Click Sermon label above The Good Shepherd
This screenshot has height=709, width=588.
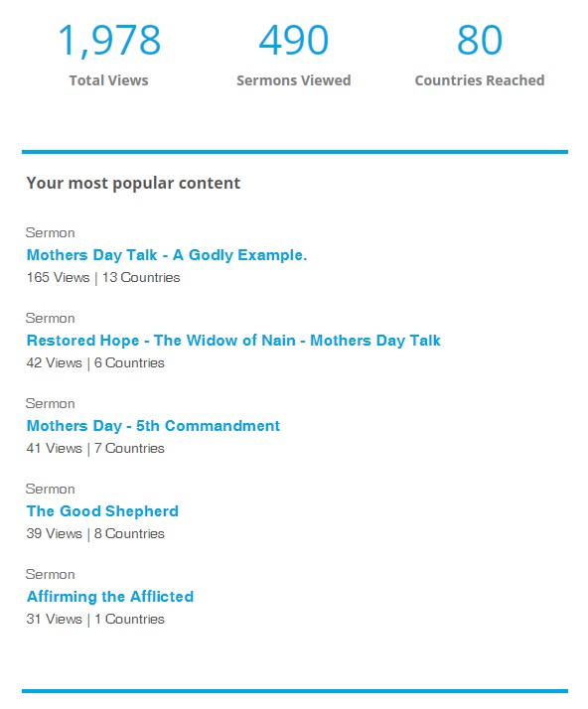pos(51,490)
